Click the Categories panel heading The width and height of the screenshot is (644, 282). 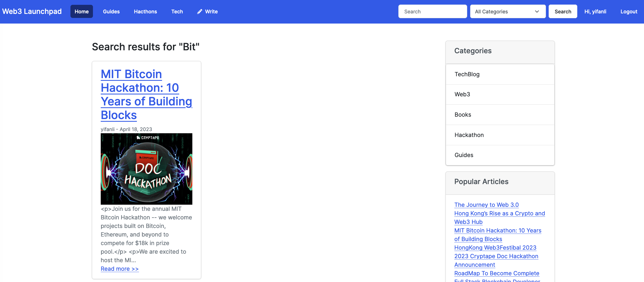click(473, 51)
